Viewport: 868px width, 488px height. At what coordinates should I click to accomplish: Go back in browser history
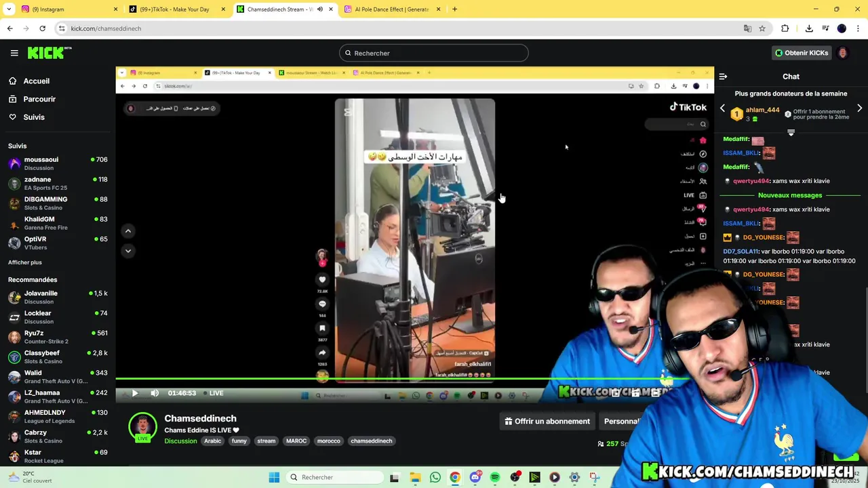(x=9, y=28)
